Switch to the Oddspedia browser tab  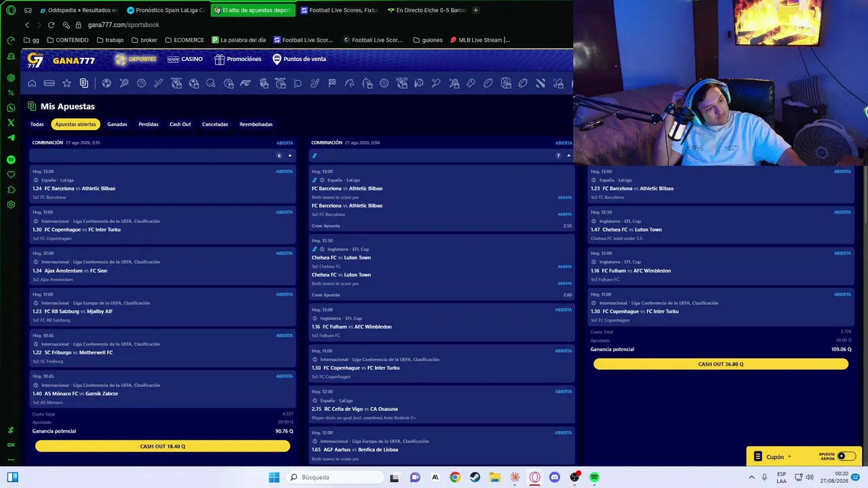79,10
